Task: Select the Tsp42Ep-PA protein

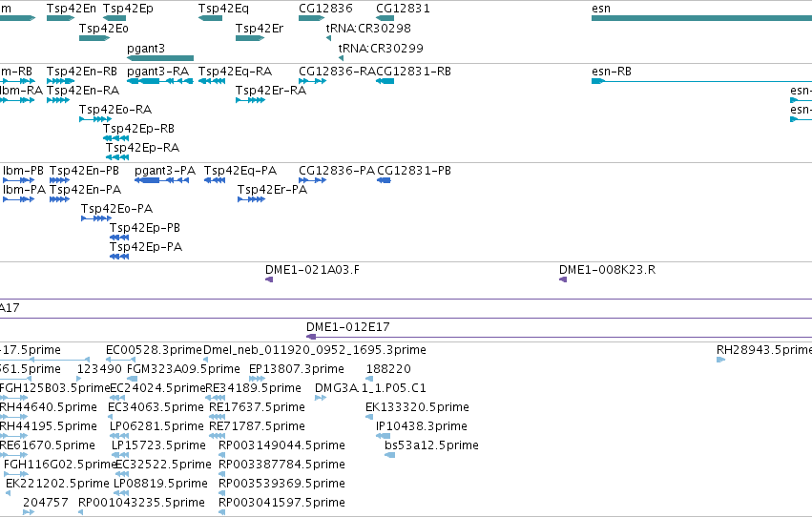Action: coord(119,257)
